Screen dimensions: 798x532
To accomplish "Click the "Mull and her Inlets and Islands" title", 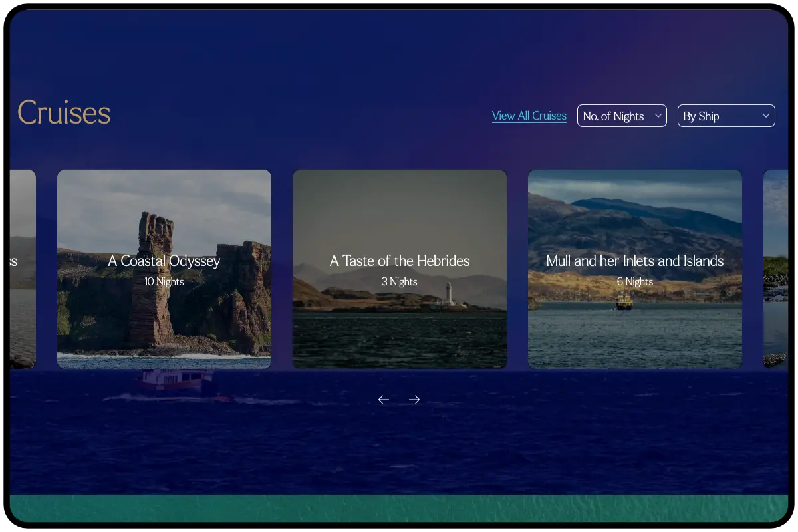I will point(634,261).
